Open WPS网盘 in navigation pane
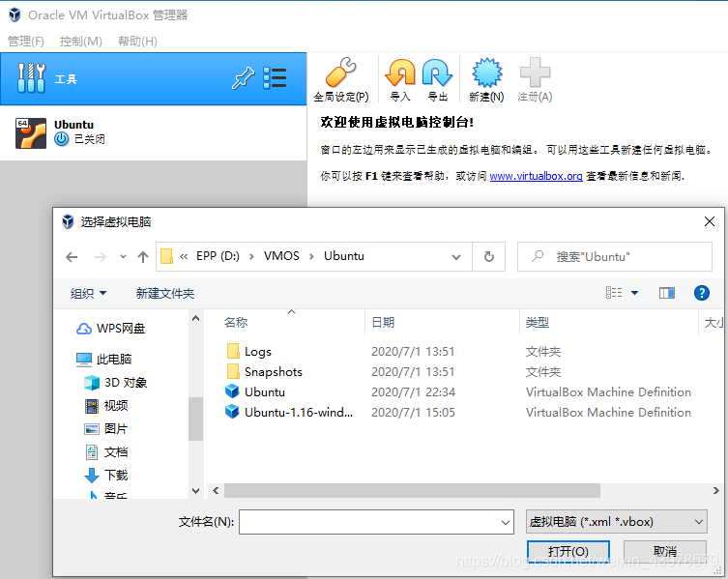Screen dimensions: 728x579 [110, 329]
